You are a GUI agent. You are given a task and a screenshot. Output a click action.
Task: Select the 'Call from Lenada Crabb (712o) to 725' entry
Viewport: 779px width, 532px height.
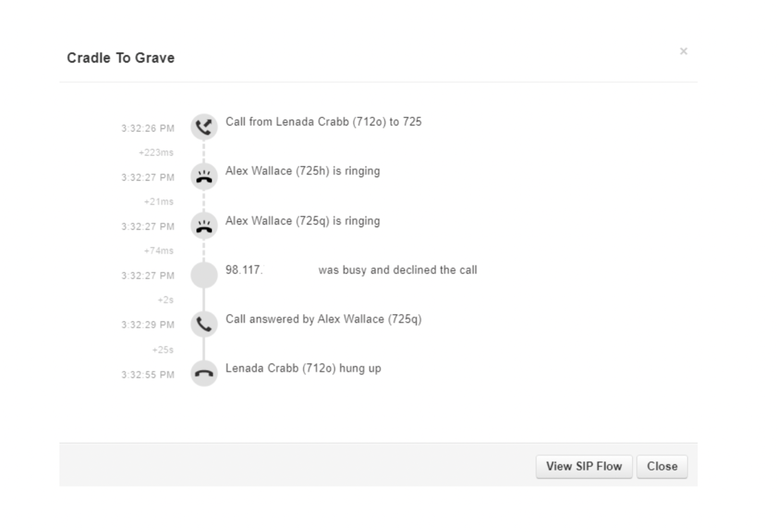323,122
